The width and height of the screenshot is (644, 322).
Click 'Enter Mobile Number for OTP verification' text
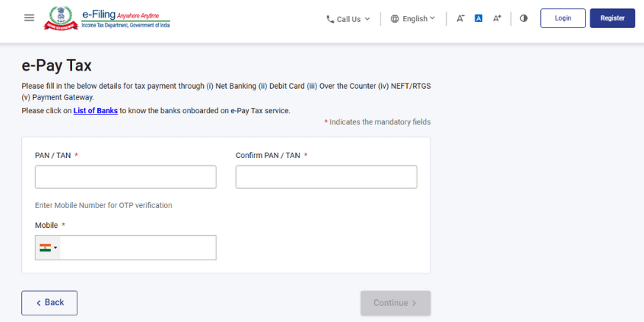[x=104, y=206]
